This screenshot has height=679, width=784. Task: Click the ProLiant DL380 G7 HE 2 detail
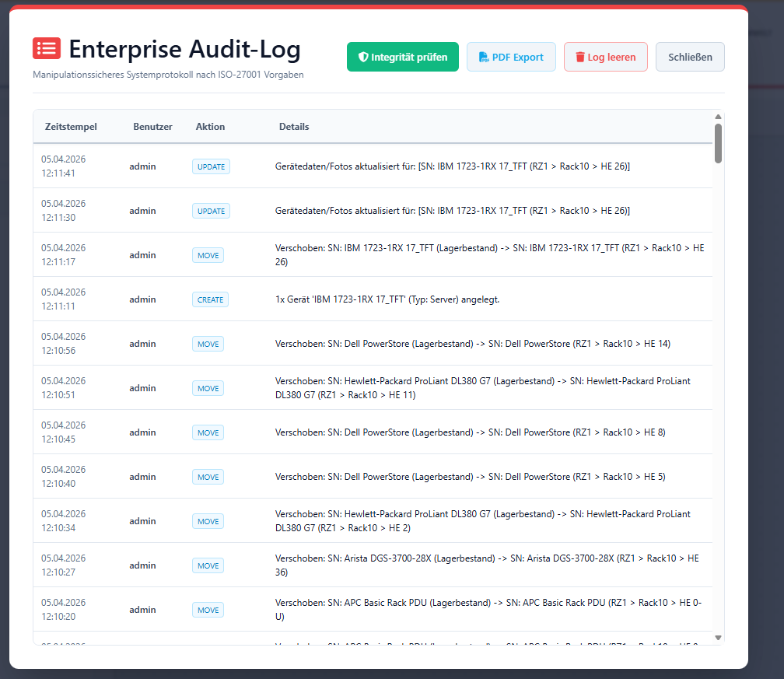click(482, 521)
